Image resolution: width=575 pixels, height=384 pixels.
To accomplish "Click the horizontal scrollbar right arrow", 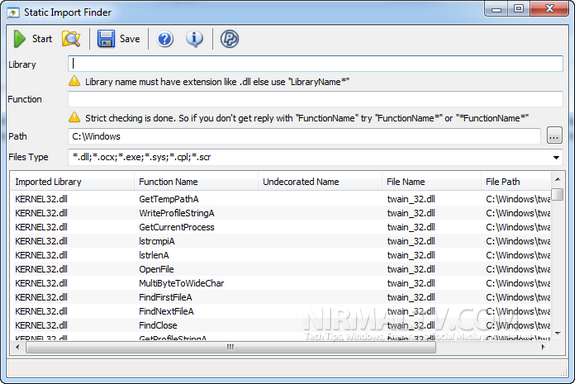I will [543, 347].
